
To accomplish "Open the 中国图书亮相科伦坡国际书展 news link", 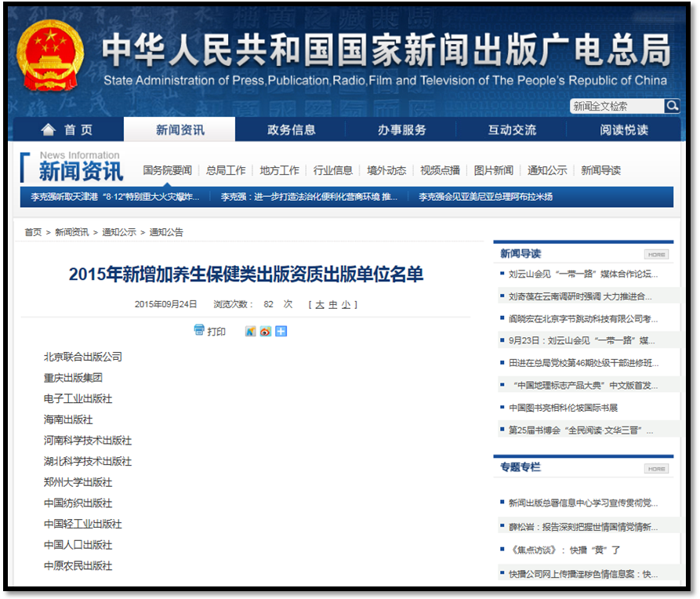I will coord(563,408).
